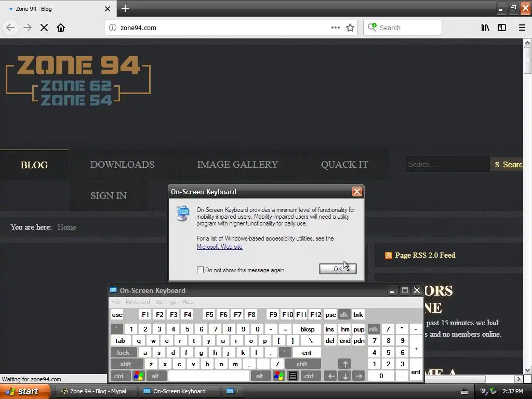Click the main ent key
This screenshot has width=532, height=399.
(307, 353)
